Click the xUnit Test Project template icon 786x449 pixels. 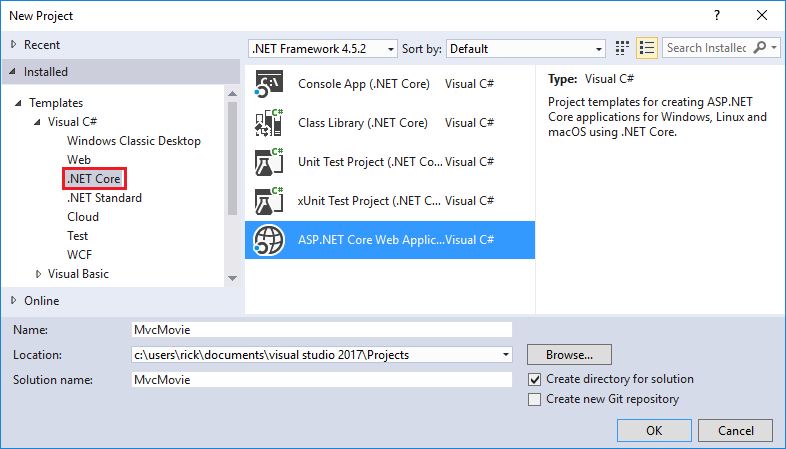[x=269, y=201]
